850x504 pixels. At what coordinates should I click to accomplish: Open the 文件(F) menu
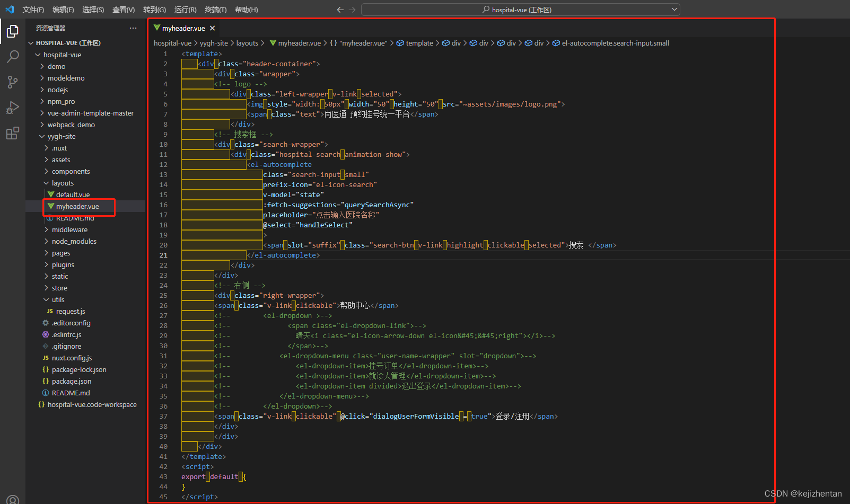(x=33, y=10)
